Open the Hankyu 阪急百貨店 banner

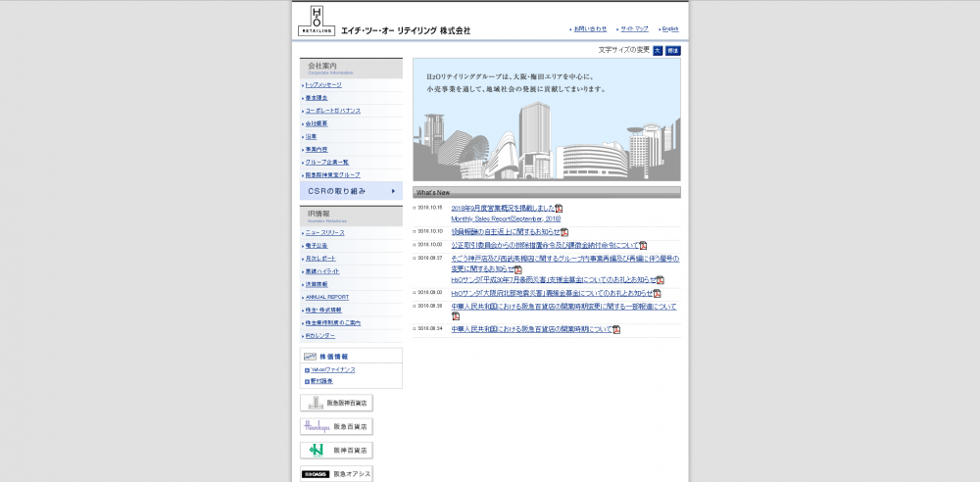(x=336, y=426)
